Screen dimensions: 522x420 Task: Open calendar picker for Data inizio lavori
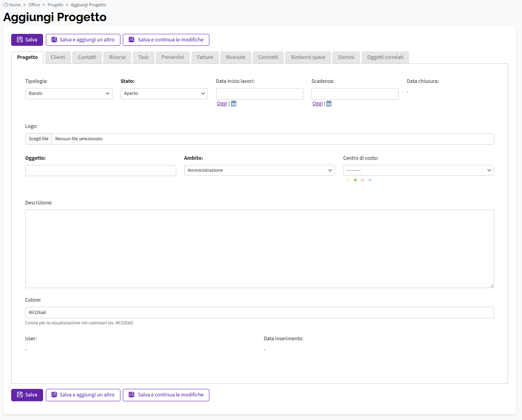[234, 104]
